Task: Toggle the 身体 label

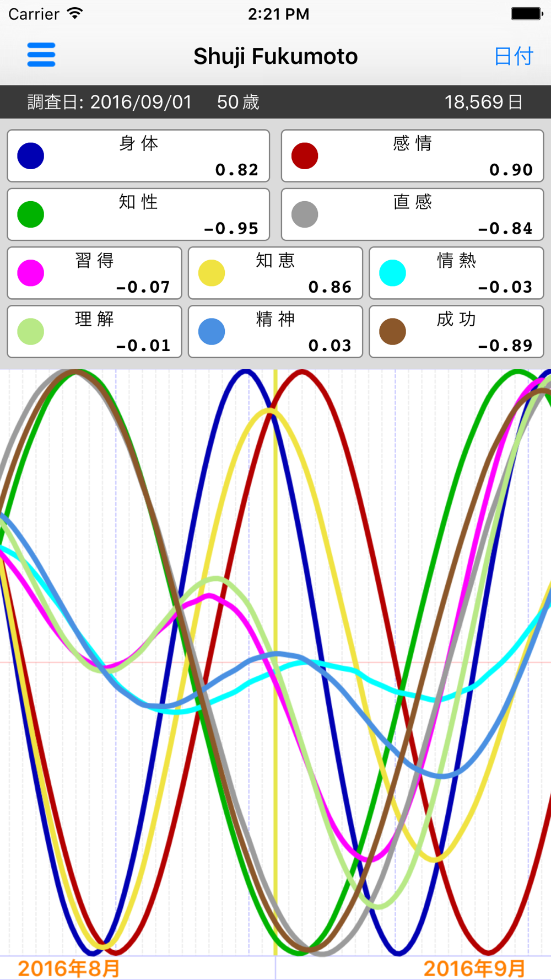Action: [x=139, y=143]
